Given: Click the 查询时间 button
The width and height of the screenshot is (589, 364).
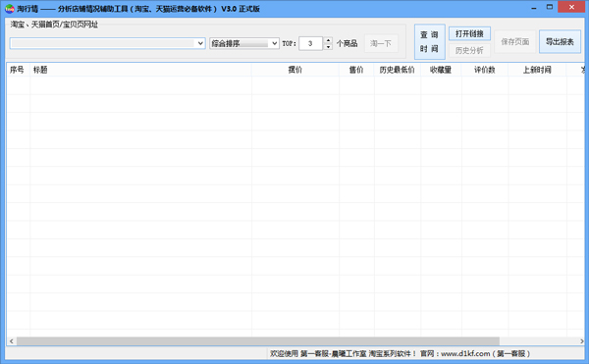Looking at the screenshot, I should coord(429,41).
